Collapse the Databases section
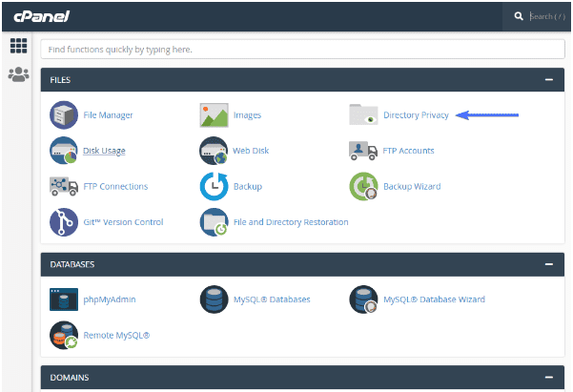Screen dimensions: 573x392 (x=549, y=264)
